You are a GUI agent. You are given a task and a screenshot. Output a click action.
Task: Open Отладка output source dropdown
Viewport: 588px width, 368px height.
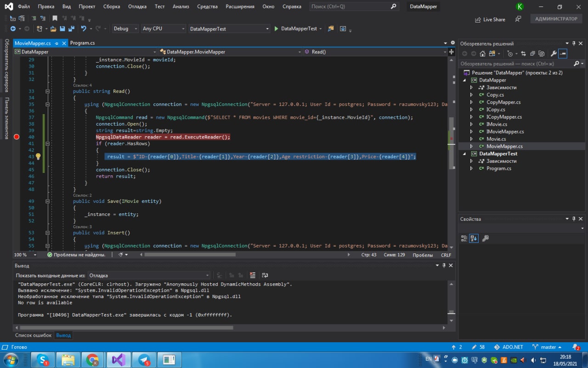tap(149, 276)
